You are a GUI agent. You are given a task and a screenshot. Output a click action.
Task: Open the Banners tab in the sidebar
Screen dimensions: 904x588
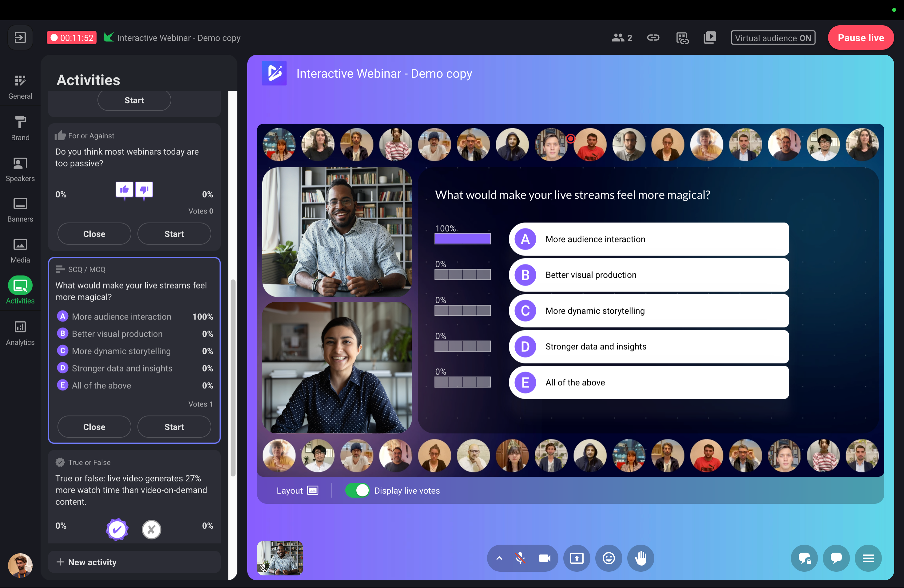click(x=20, y=210)
